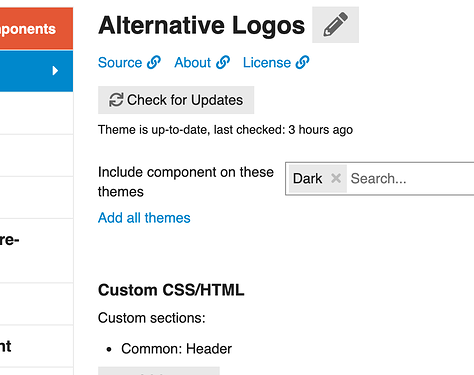
Task: Click the Alternative Logos title
Action: tap(201, 25)
